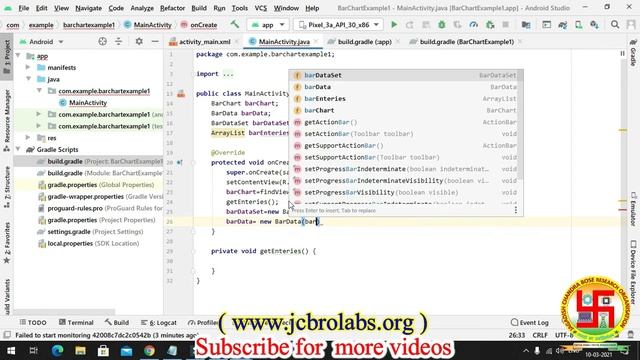Open Project tool window side tab

pos(7,57)
